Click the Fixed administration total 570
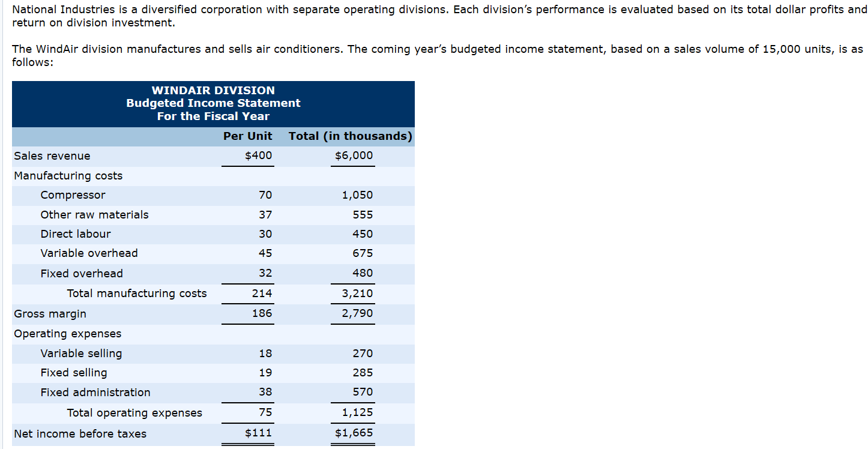Viewport: 868px width, 449px height. [x=363, y=392]
